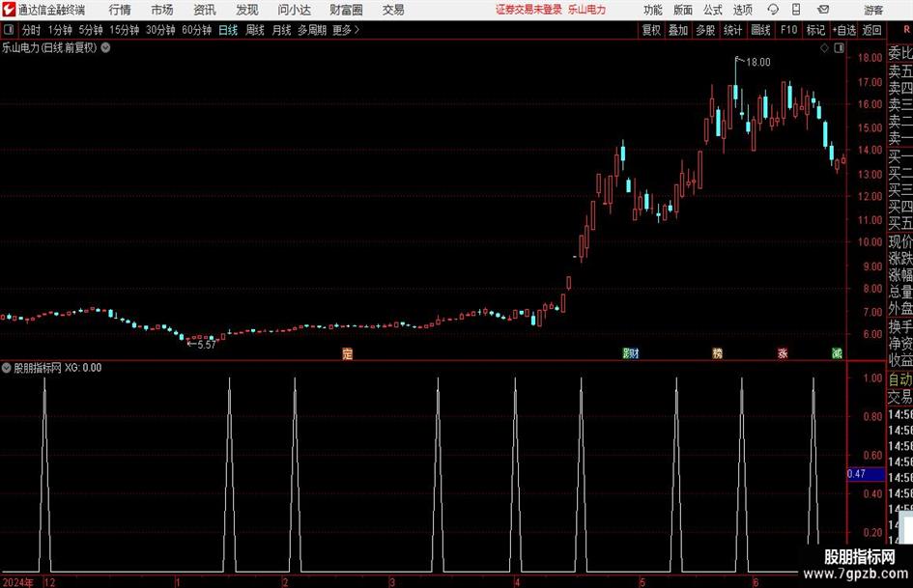Open the mobile phone icon in title bar
Viewport: 913px width, 588px height.
click(x=796, y=10)
